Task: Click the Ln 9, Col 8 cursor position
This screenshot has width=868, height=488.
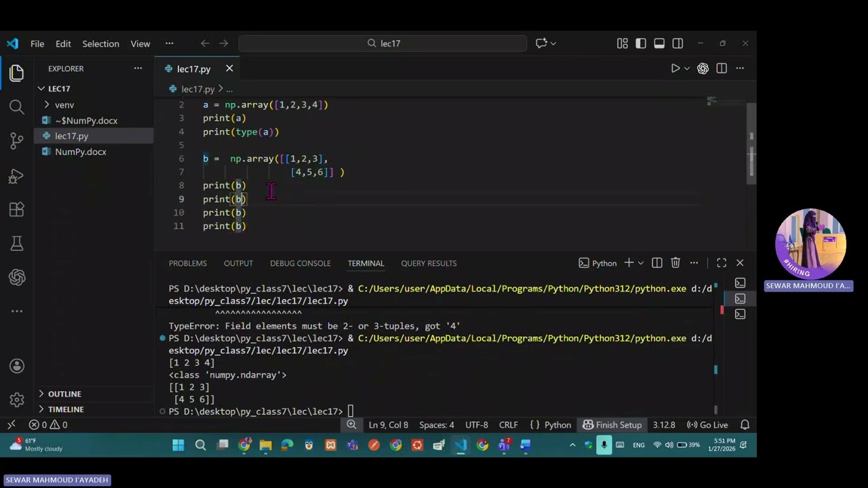Action: [x=389, y=425]
